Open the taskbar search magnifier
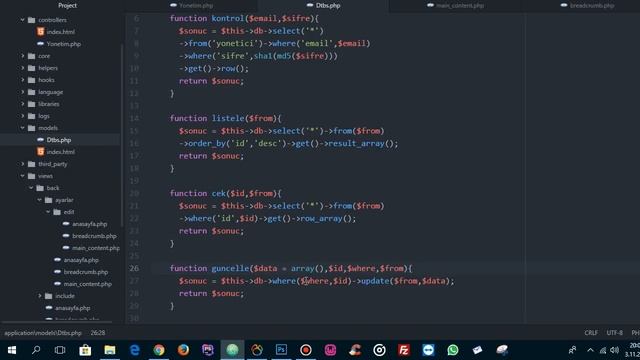This screenshot has height=360, width=640. (36, 350)
